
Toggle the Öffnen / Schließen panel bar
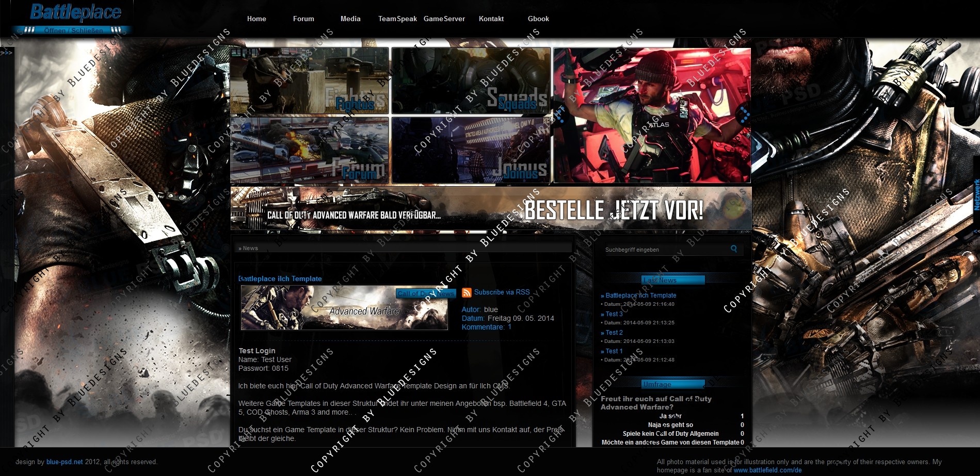tap(73, 30)
